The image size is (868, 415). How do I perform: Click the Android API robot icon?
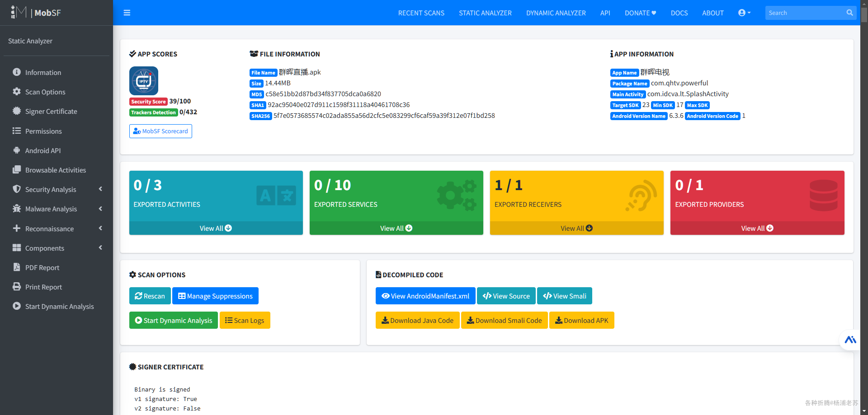[x=17, y=150]
